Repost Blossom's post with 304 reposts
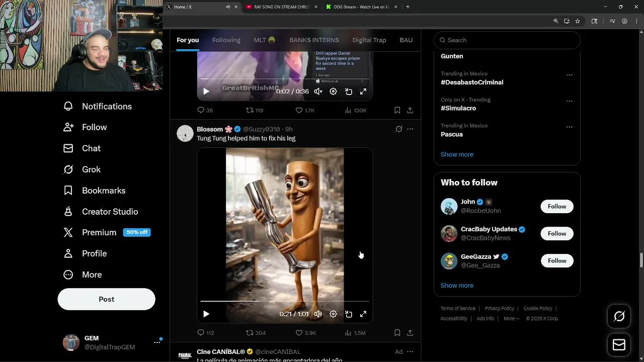644x362 pixels. [256, 333]
